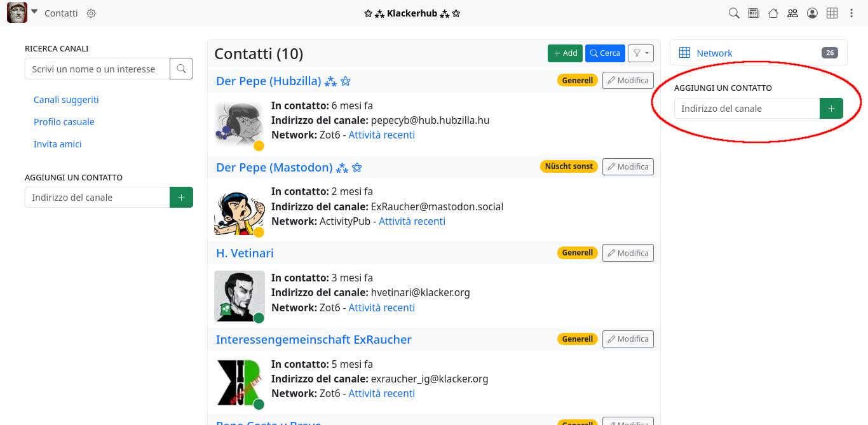Focus the circled Indirizzo del canale field
The height and width of the screenshot is (425, 868).
click(x=747, y=109)
